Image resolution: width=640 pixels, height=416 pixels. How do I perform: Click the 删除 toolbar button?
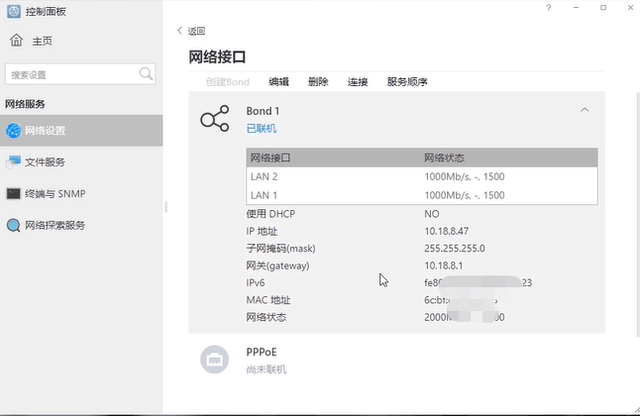point(318,82)
